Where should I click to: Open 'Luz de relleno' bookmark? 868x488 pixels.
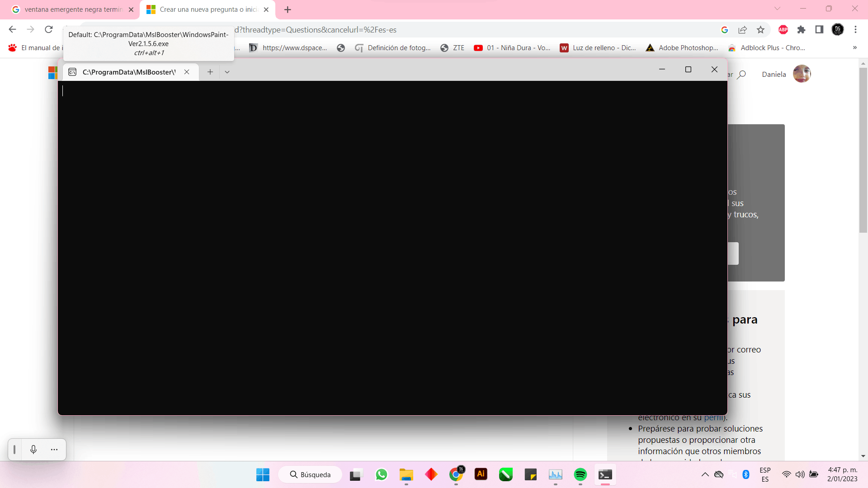point(598,48)
